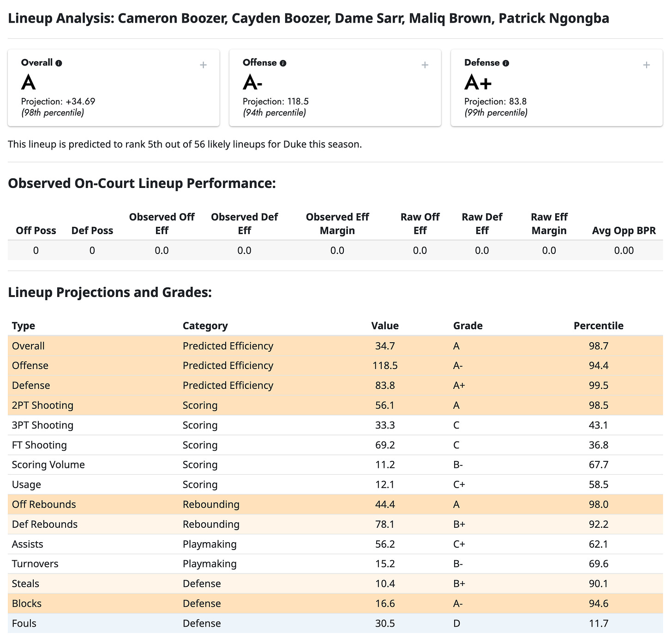
Task: Select the Off Rebounds row label
Action: 44,504
